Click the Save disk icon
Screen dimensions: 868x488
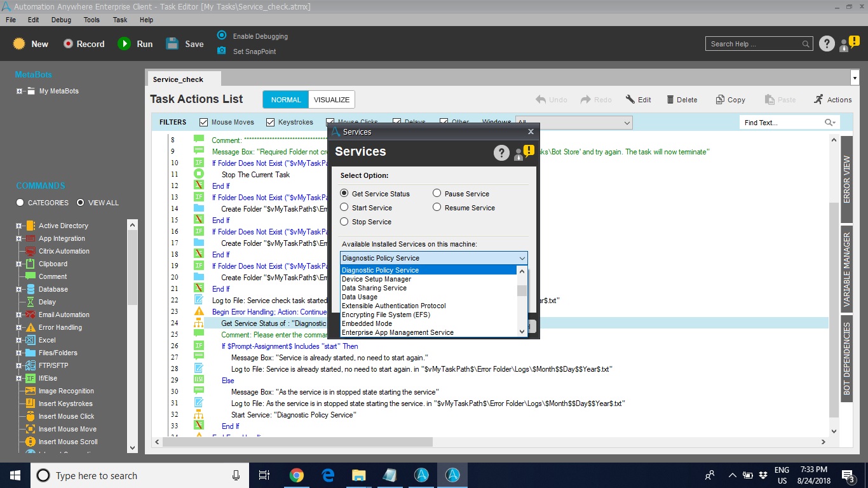click(172, 44)
